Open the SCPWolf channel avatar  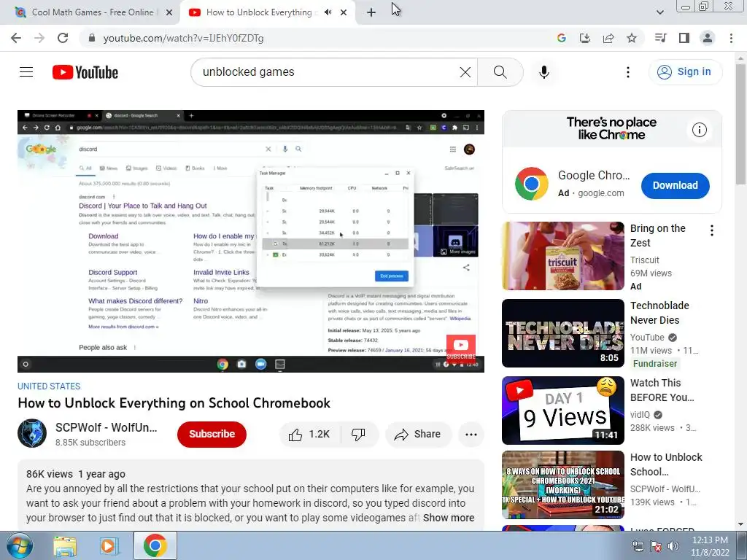[x=32, y=433]
